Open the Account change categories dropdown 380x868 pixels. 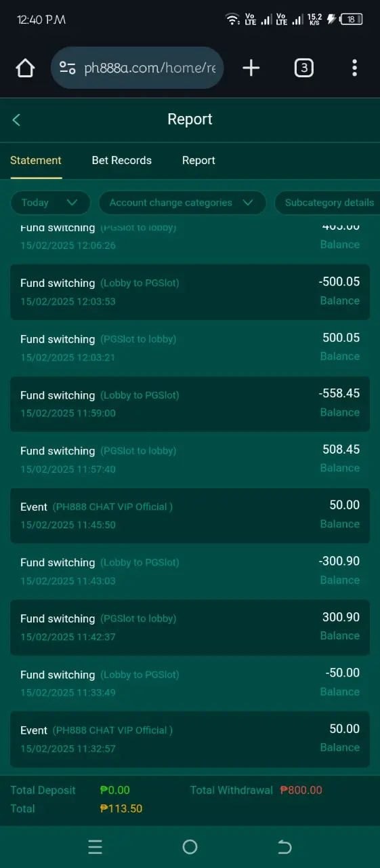[182, 203]
